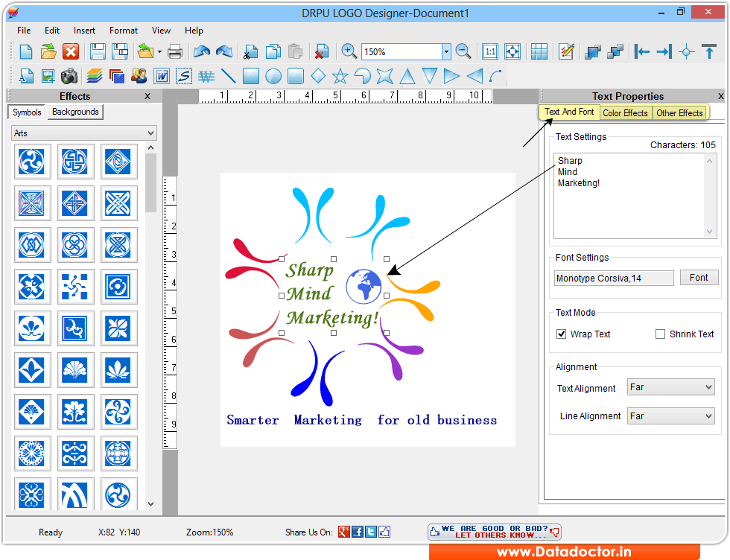Zoom in on the canvas

click(x=349, y=51)
